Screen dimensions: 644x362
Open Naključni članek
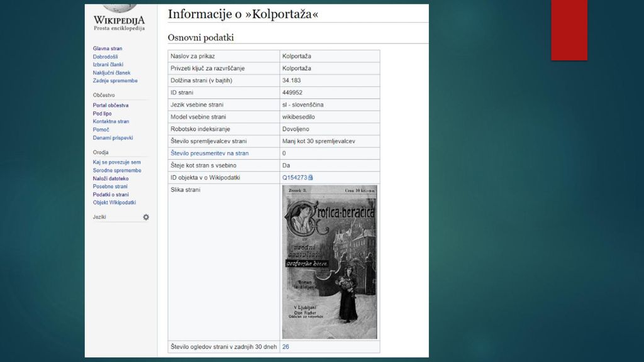(111, 73)
